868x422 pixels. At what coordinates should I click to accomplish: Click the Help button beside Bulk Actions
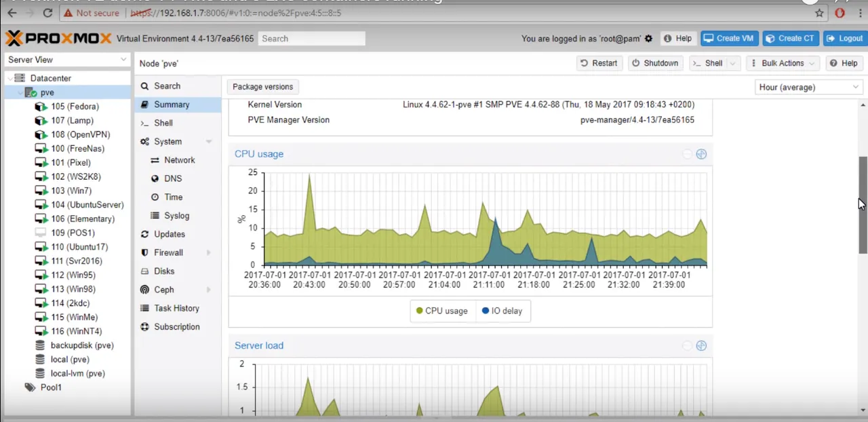coord(844,63)
